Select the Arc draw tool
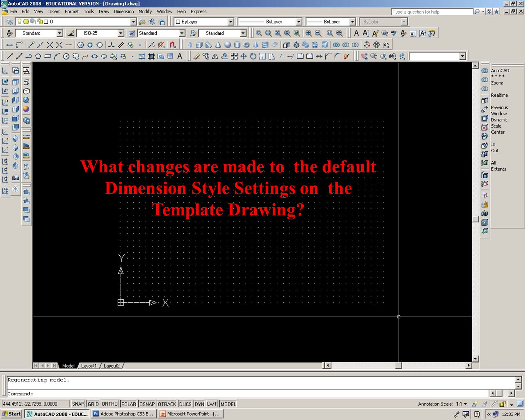The image size is (525, 420). [x=57, y=56]
